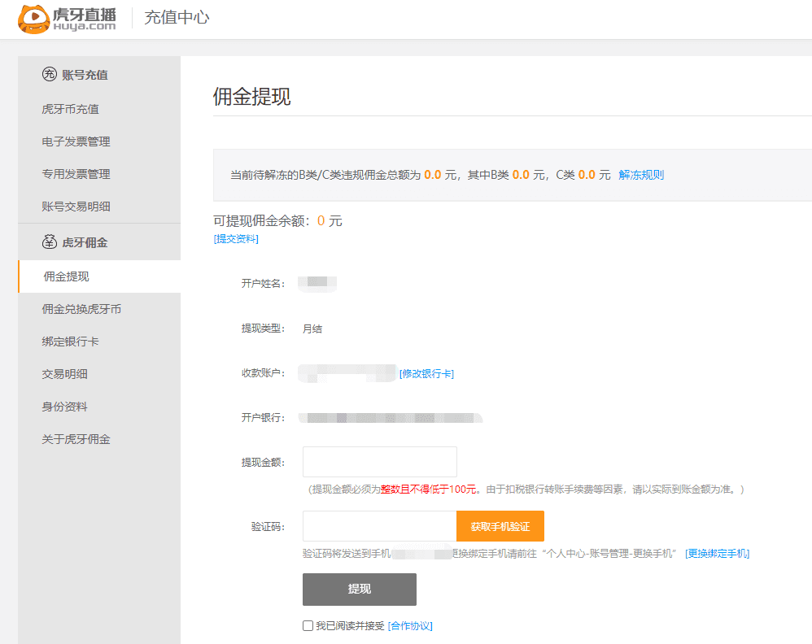Click the Huya tiger logo icon
Image resolution: width=812 pixels, height=644 pixels.
pos(34,19)
